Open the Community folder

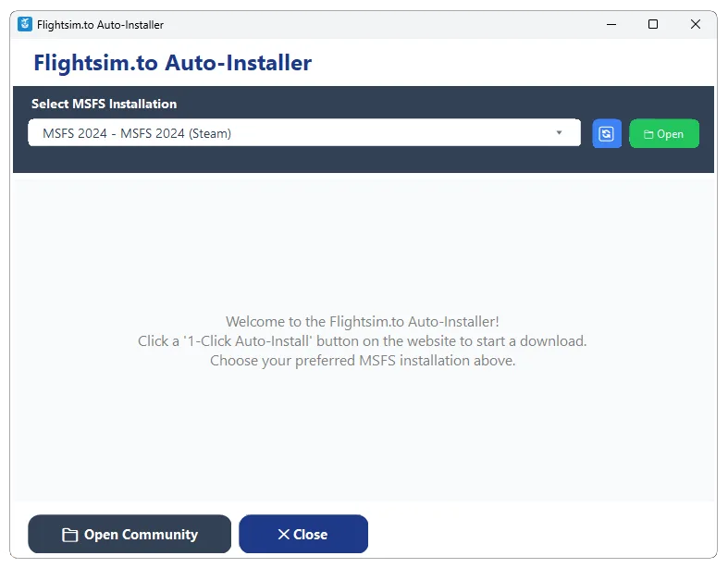130,534
